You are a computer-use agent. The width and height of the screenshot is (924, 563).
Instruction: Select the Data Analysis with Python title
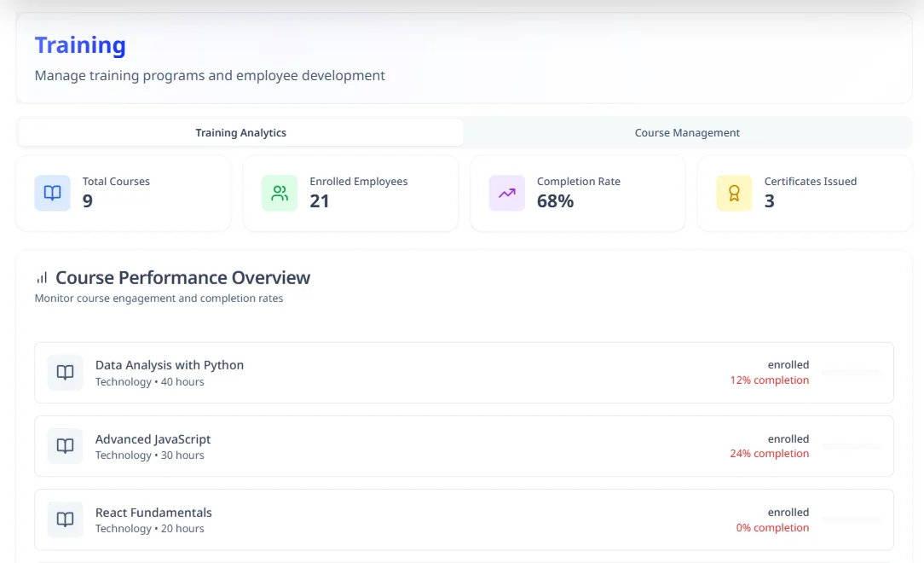pyautogui.click(x=170, y=365)
